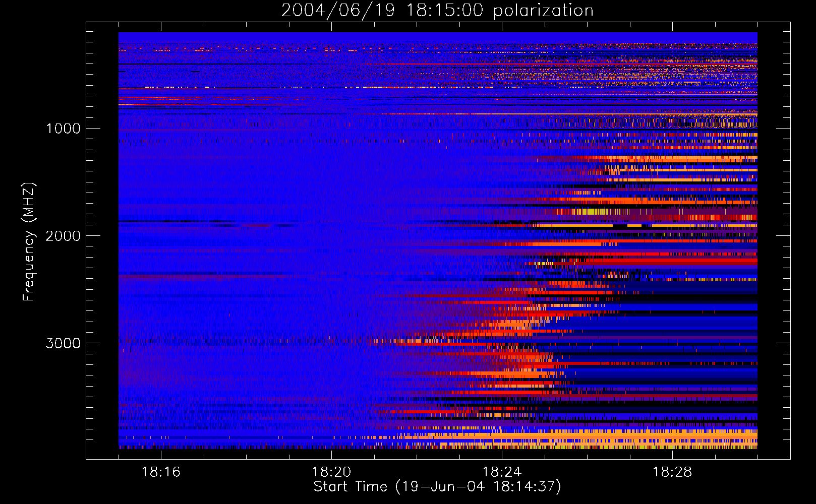Select the 2000 frequency tick label
This screenshot has width=816, height=504.
tap(63, 236)
